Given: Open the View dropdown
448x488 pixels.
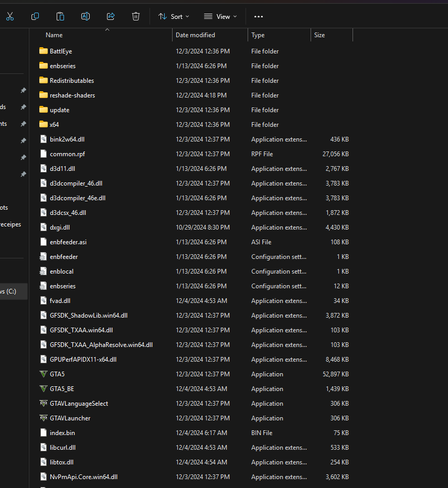Looking at the screenshot, I should (x=220, y=16).
